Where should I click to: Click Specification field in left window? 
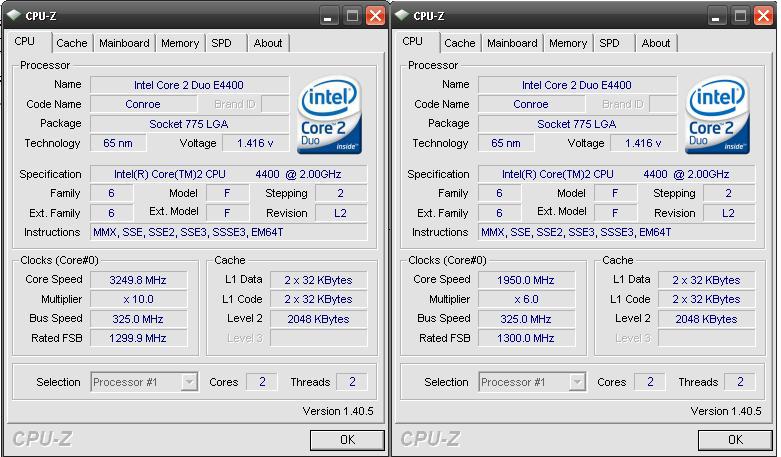point(229,174)
